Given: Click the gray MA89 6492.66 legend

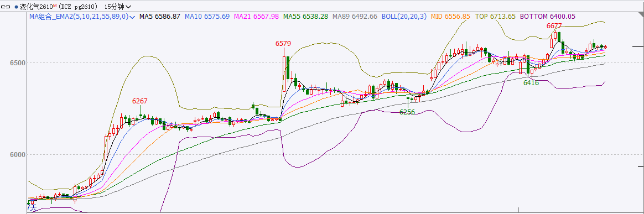Looking at the screenshot, I should (355, 17).
